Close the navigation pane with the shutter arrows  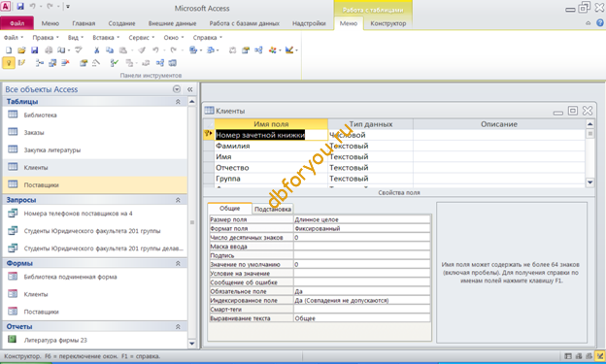(189, 89)
